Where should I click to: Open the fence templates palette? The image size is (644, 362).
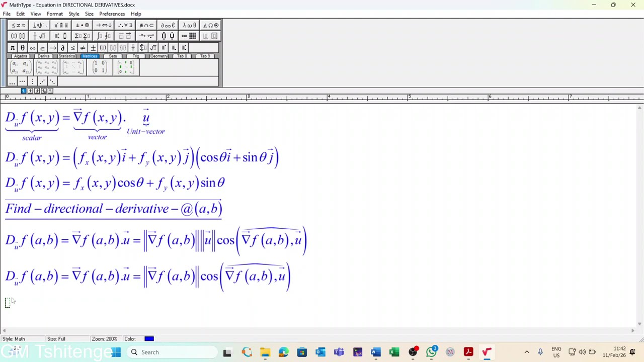coord(19,36)
